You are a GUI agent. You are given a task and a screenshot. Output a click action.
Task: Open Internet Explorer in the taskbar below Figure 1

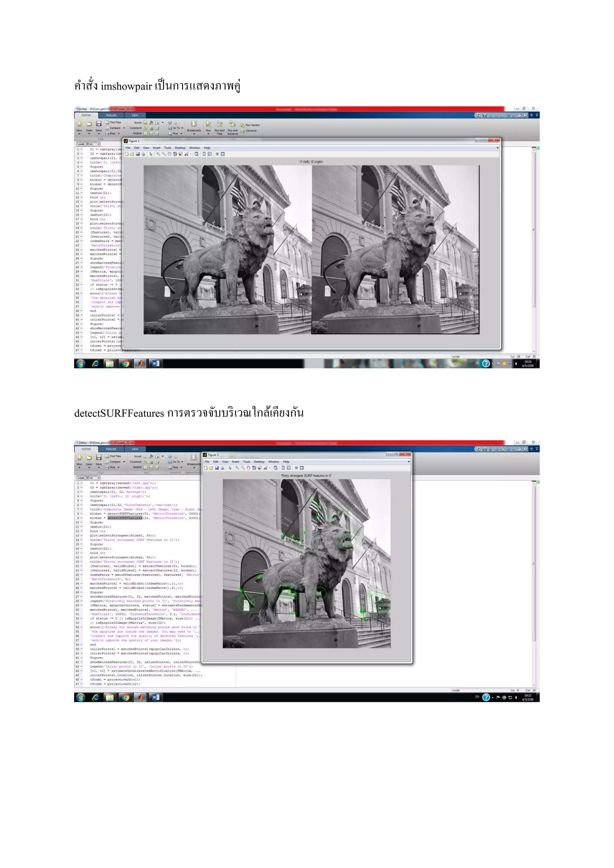tap(95, 363)
